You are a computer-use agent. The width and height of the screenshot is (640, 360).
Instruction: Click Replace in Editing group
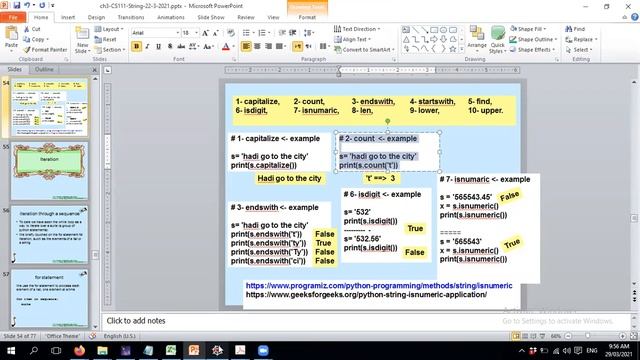[x=581, y=39]
